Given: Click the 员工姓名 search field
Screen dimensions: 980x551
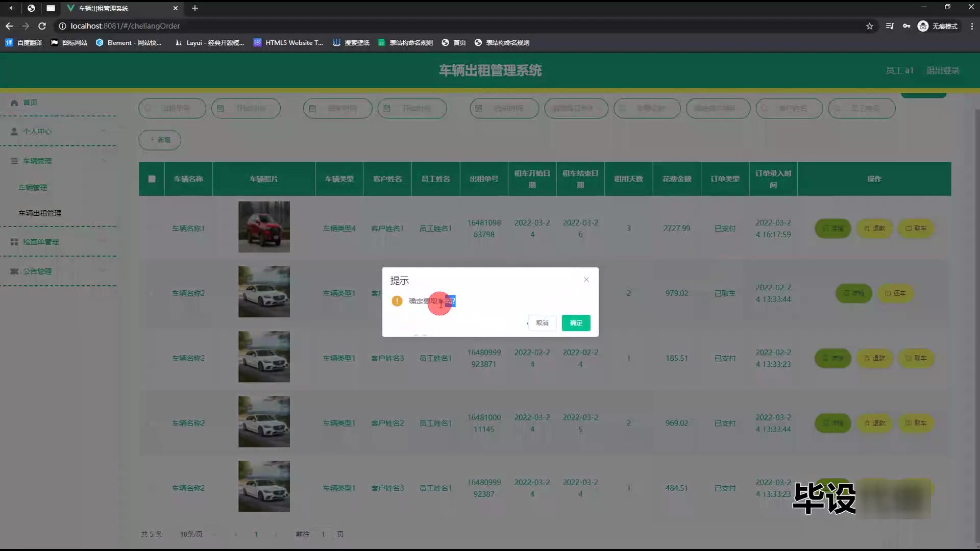Looking at the screenshot, I should [x=862, y=109].
